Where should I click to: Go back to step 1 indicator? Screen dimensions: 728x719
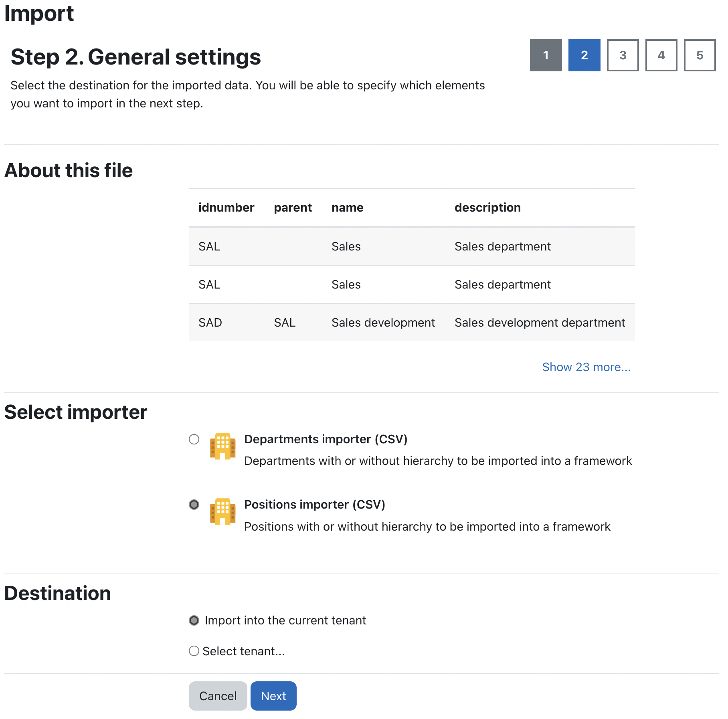(x=546, y=55)
